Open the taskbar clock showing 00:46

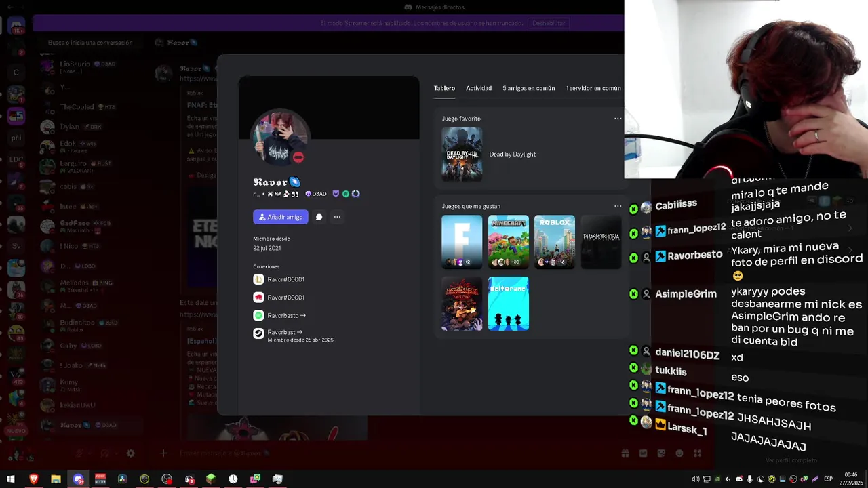click(x=851, y=479)
